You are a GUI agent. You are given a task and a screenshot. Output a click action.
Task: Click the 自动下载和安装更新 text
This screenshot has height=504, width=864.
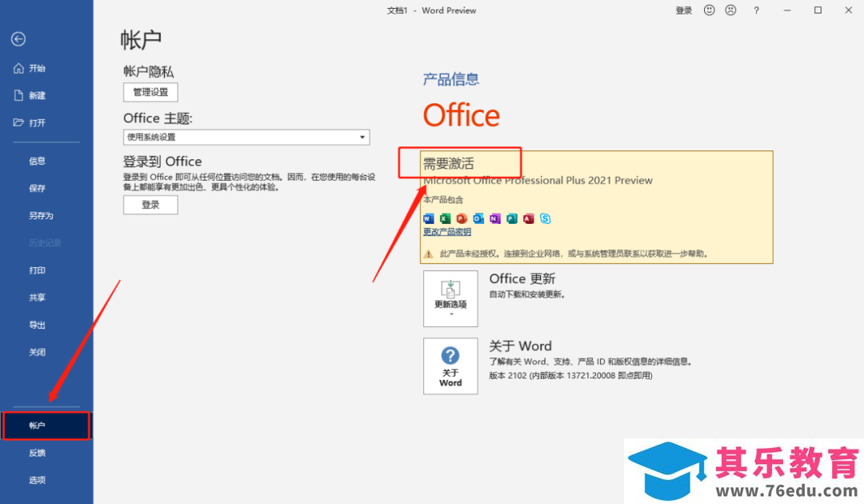tap(527, 294)
